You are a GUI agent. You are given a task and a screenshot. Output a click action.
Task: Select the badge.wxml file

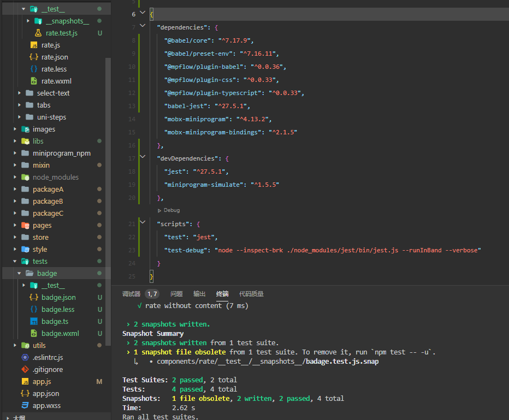[60, 333]
